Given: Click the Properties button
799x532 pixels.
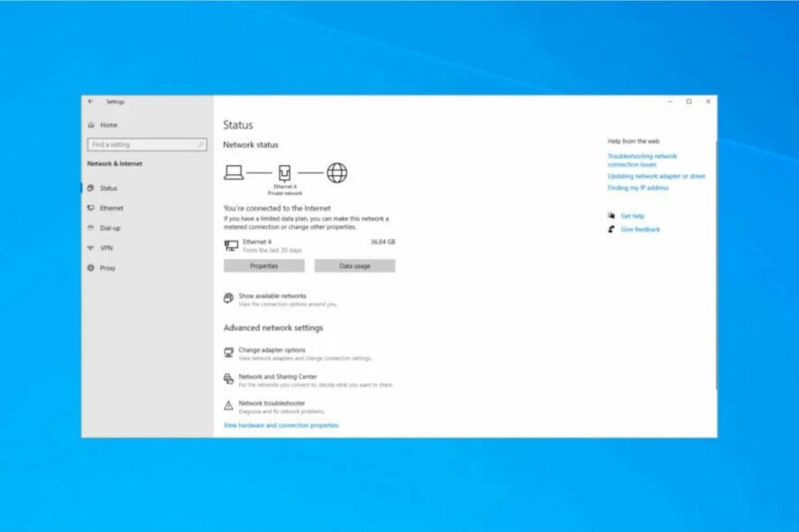Looking at the screenshot, I should coord(264,265).
